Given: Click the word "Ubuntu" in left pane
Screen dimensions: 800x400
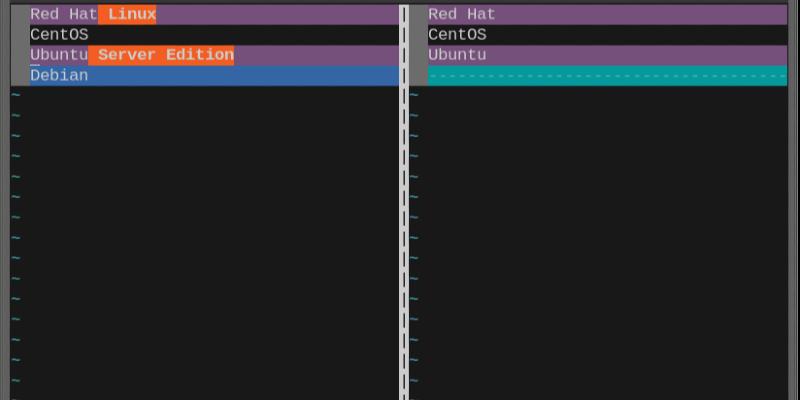Looking at the screenshot, I should coord(59,55).
